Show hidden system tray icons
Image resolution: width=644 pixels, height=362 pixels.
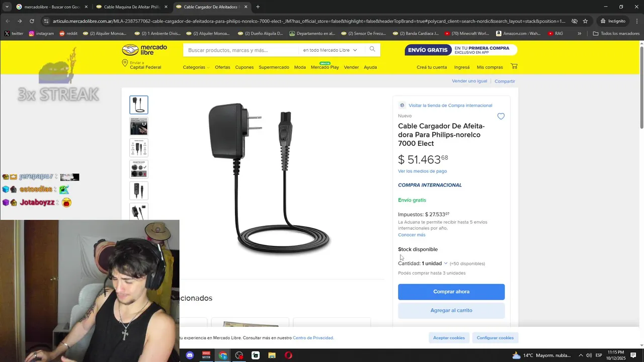coord(581,355)
